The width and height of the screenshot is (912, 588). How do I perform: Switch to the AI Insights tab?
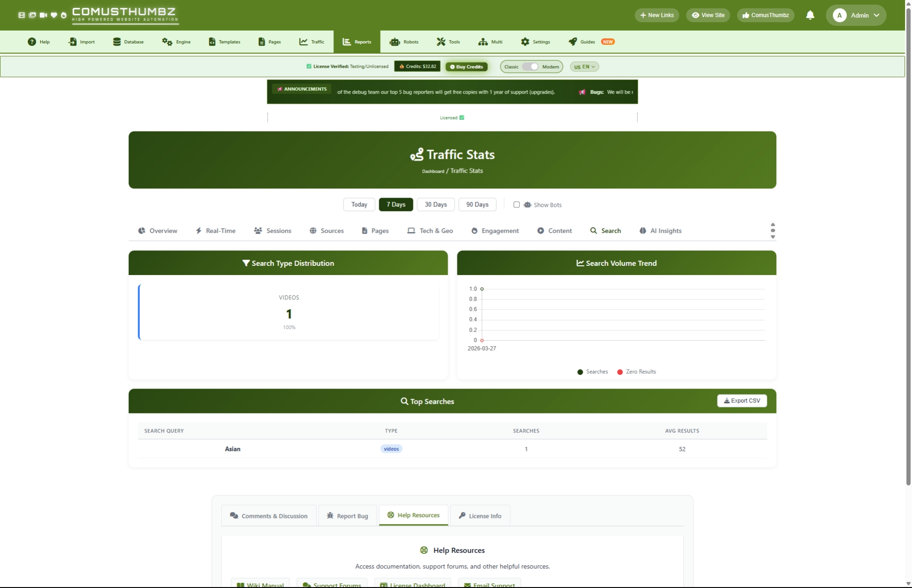(x=660, y=231)
